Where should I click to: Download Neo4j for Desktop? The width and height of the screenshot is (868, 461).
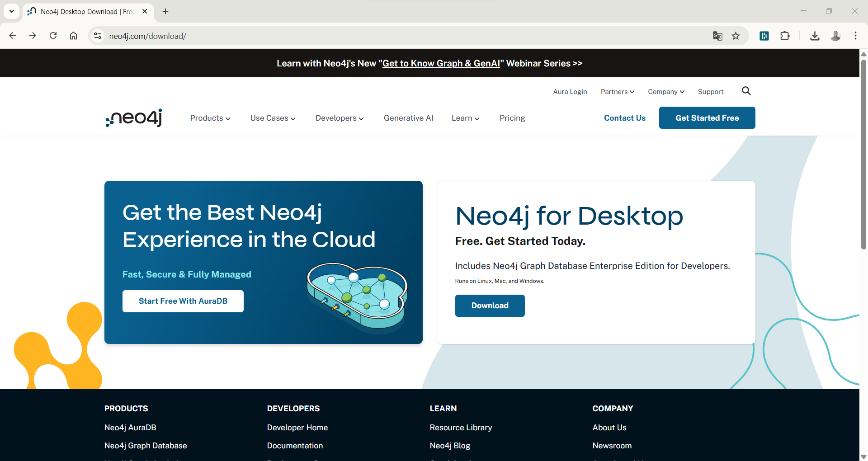coord(490,306)
